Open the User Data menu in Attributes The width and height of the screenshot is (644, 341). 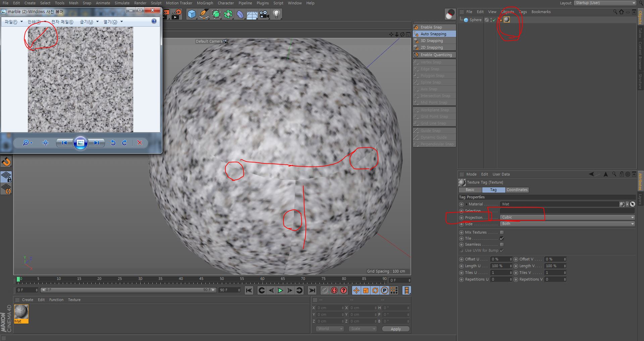(501, 174)
